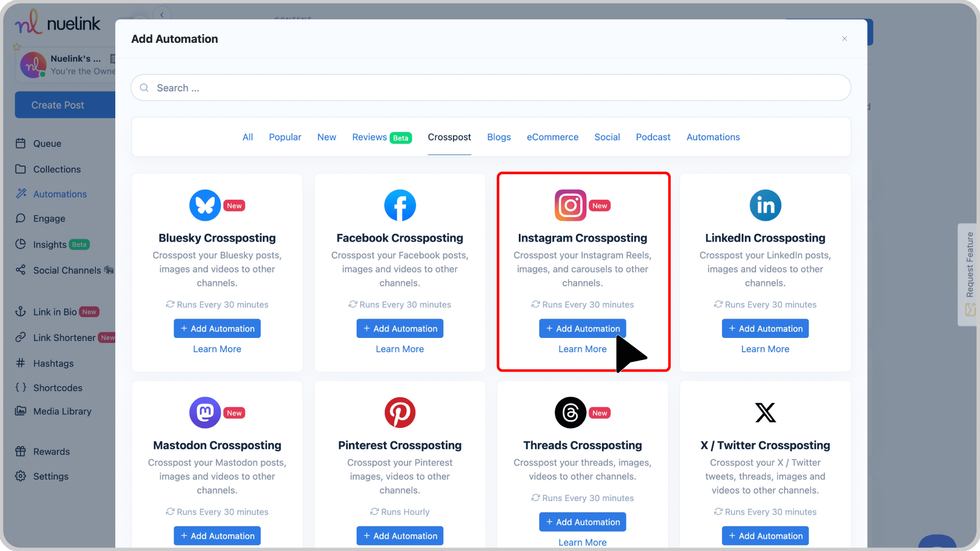Click Learn More under Facebook Crossposting
Image resolution: width=980 pixels, height=551 pixels.
[x=399, y=349]
